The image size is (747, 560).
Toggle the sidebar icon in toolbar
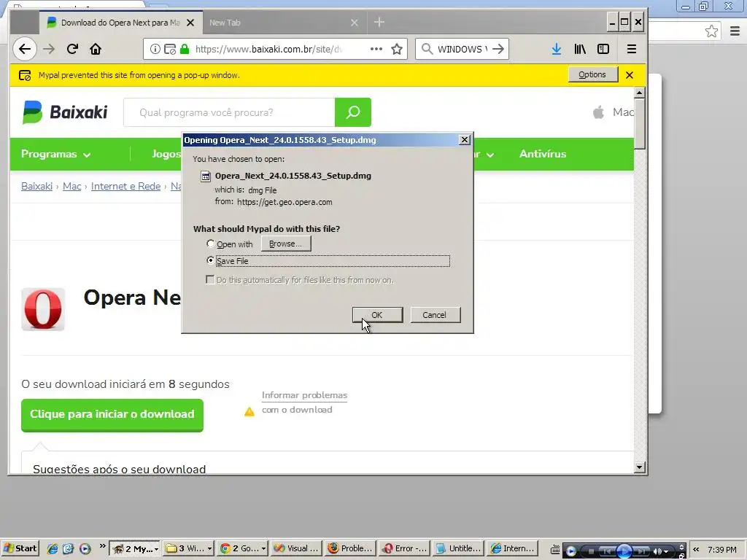click(603, 49)
